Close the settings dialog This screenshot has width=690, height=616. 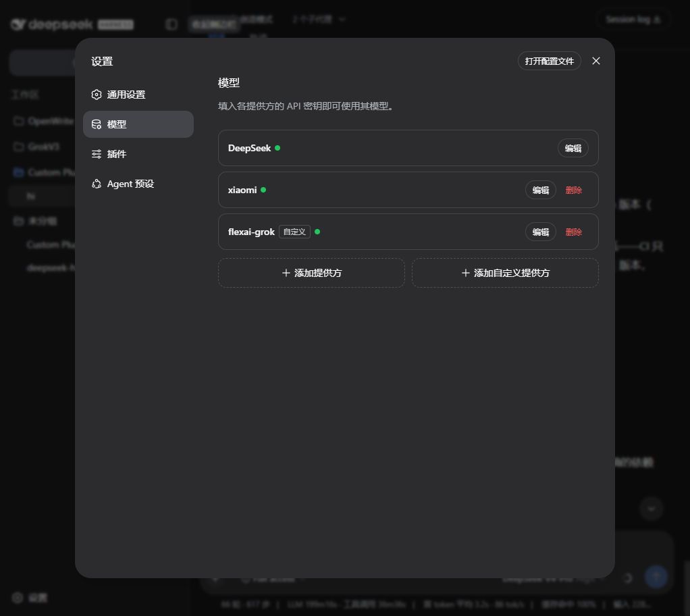point(596,61)
